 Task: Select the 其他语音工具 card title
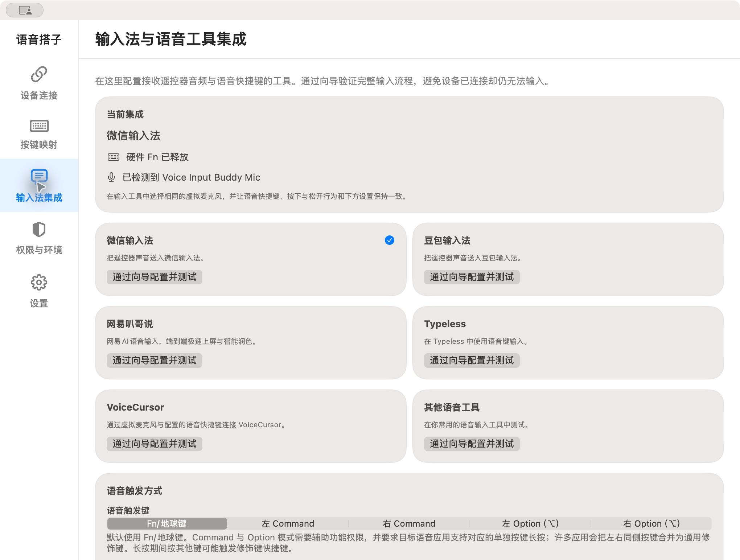click(452, 407)
